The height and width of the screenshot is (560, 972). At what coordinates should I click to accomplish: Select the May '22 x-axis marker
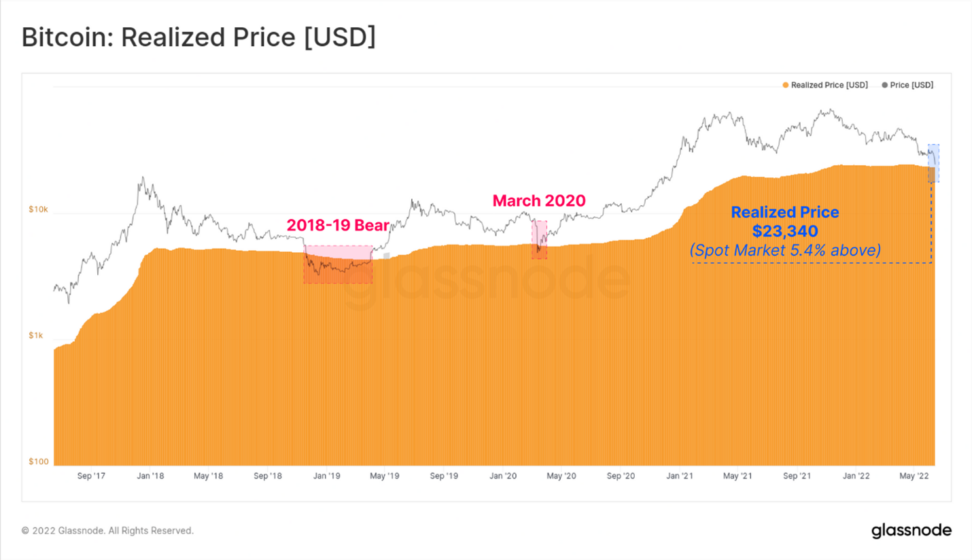coord(914,476)
